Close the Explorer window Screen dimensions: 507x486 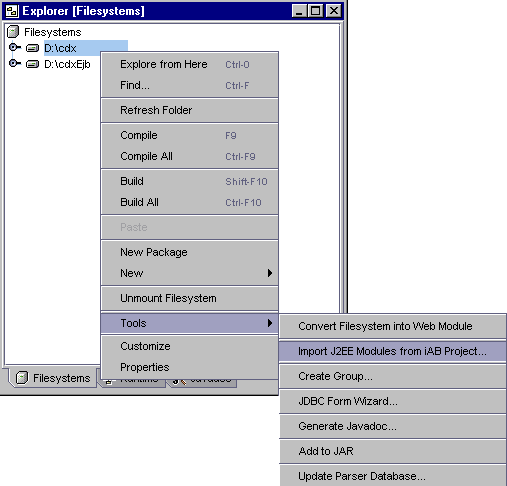(x=334, y=11)
